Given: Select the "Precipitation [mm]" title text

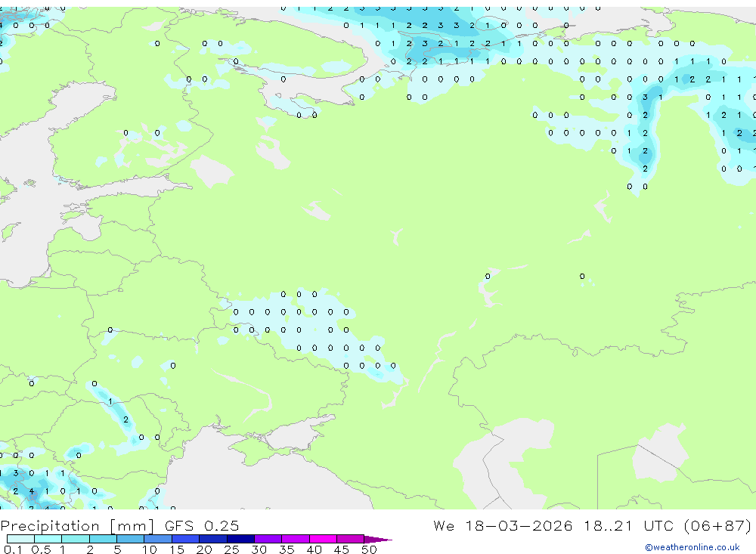Looking at the screenshot, I should pos(77,526).
